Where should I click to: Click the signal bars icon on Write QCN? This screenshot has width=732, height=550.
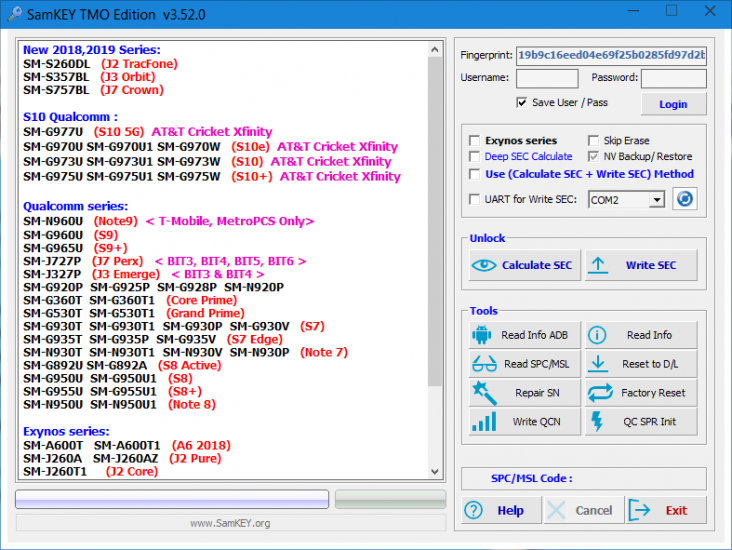point(484,422)
